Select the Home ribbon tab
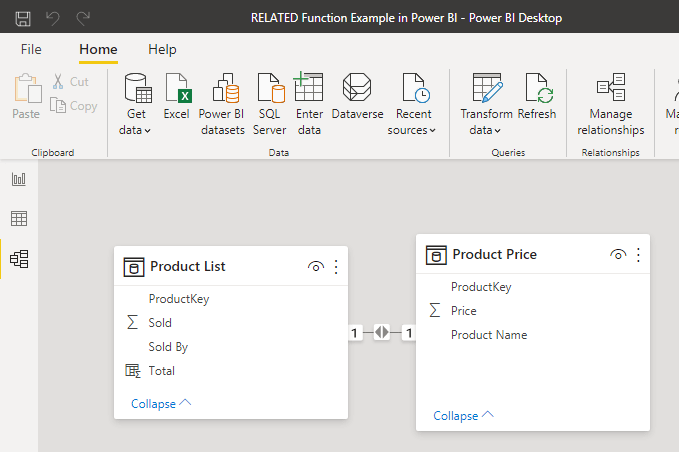Screen dimensions: 679x452 coord(98,49)
